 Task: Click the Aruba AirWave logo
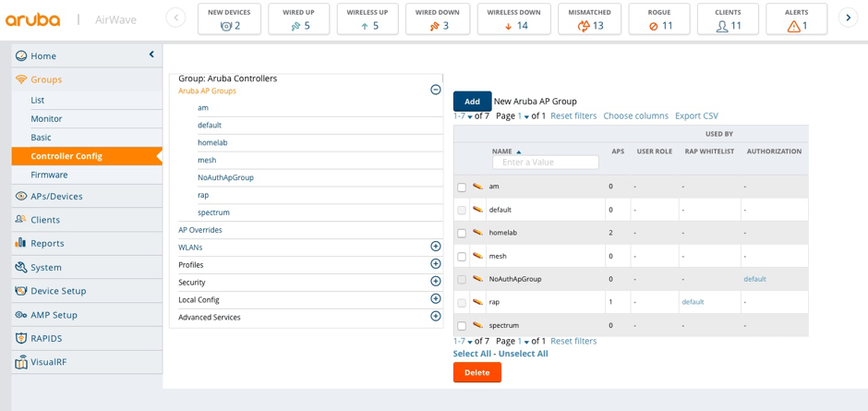(x=33, y=19)
